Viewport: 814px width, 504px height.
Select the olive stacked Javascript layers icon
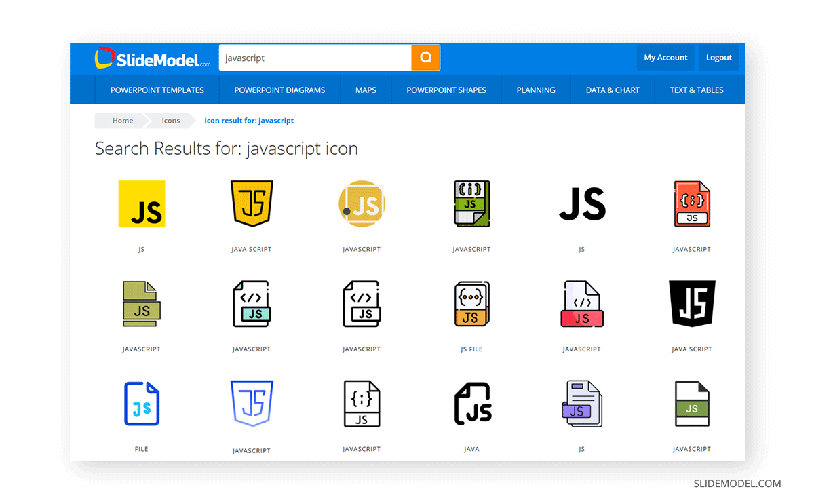click(x=142, y=303)
